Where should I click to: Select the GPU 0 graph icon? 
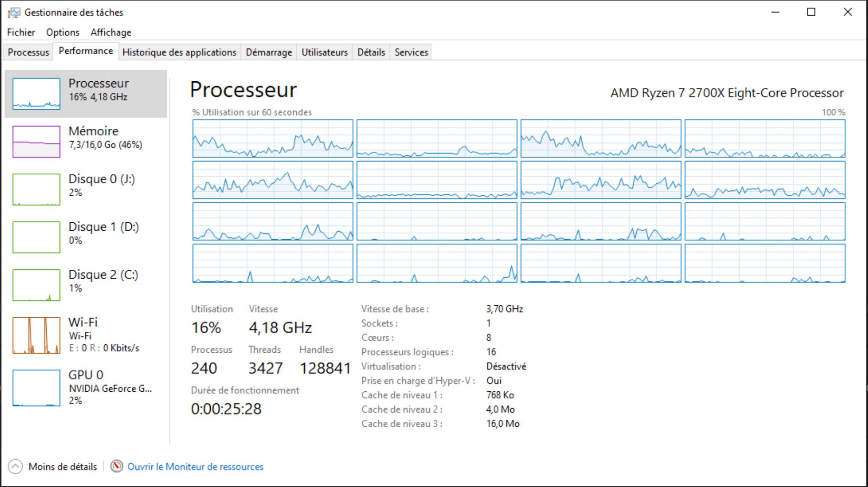[36, 388]
